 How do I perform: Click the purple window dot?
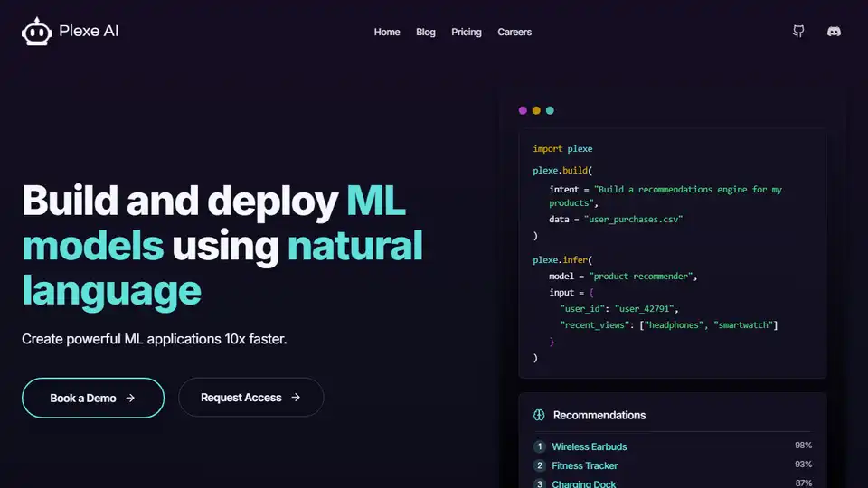point(523,110)
